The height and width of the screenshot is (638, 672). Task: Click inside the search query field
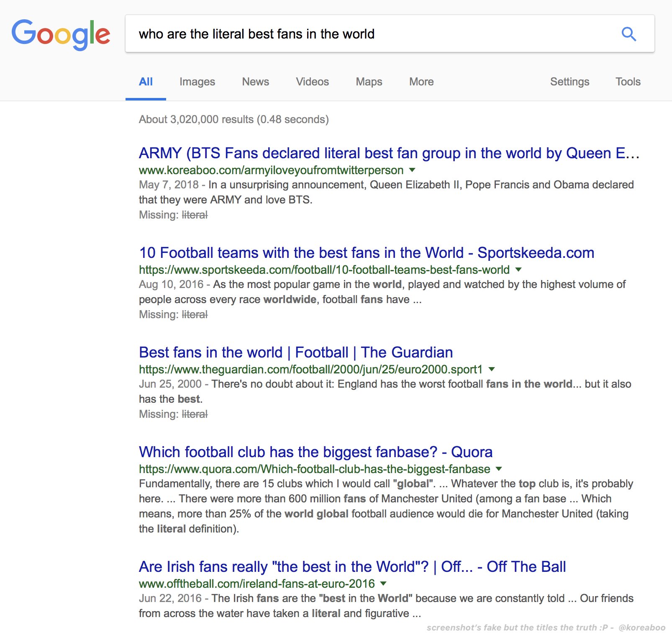(390, 34)
